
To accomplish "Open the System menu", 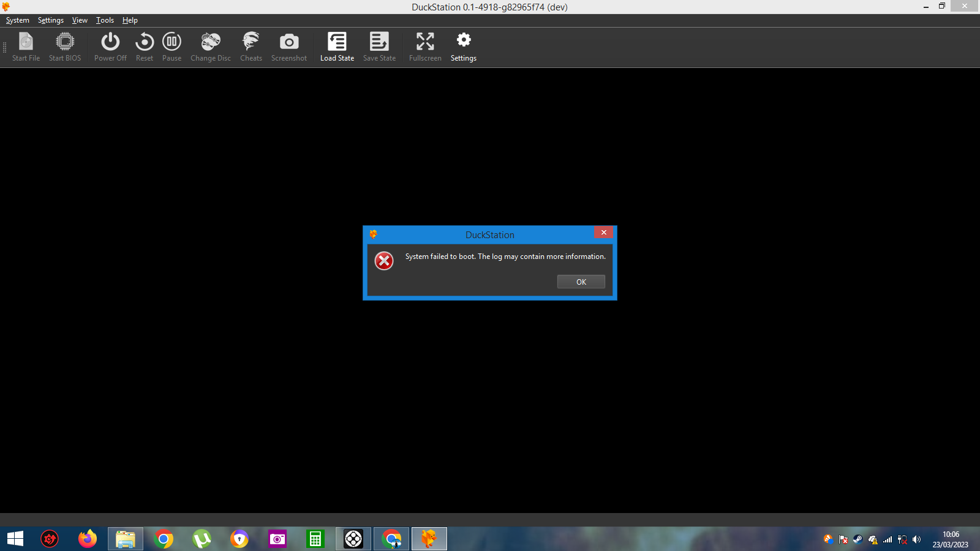I will (x=18, y=20).
